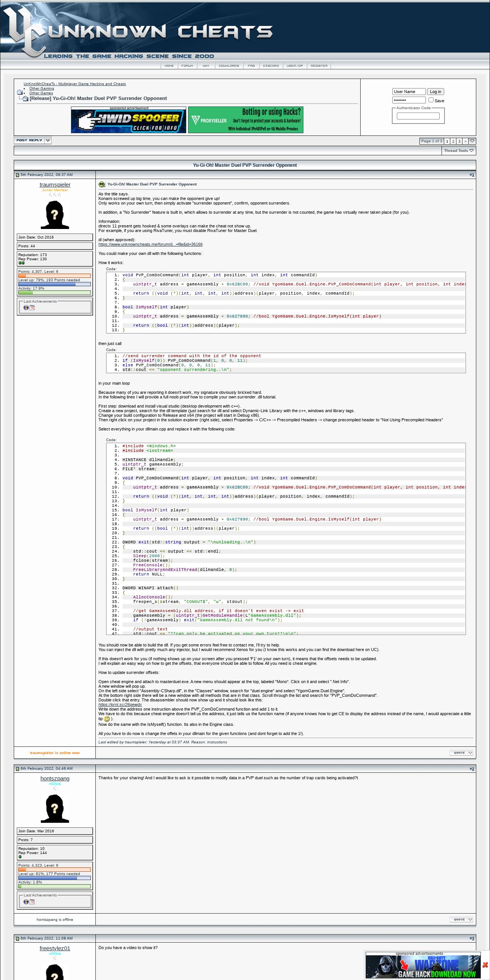Image resolution: width=490 pixels, height=980 pixels.
Task: Open the prnt.sc screenshot link
Action: [120, 704]
